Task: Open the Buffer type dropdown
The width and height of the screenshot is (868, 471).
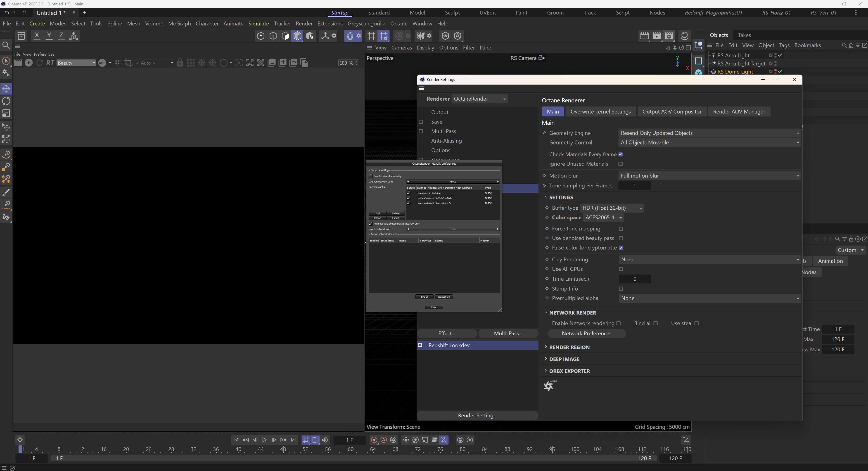Action: point(612,208)
